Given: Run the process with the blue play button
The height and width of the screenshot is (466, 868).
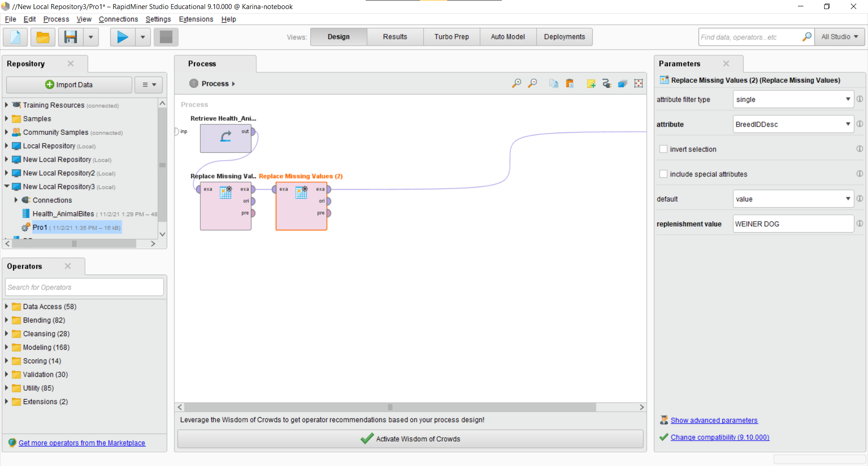Looking at the screenshot, I should tap(123, 37).
